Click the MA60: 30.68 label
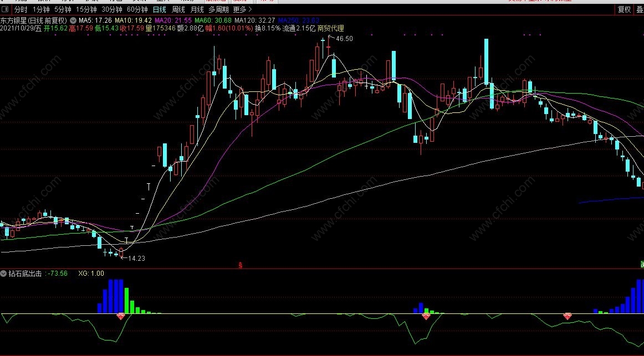 tap(213, 20)
